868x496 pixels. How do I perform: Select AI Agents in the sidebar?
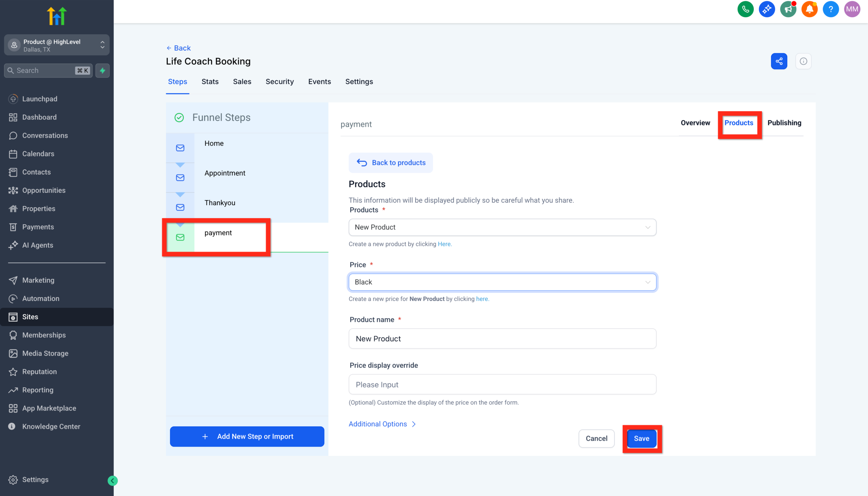37,245
